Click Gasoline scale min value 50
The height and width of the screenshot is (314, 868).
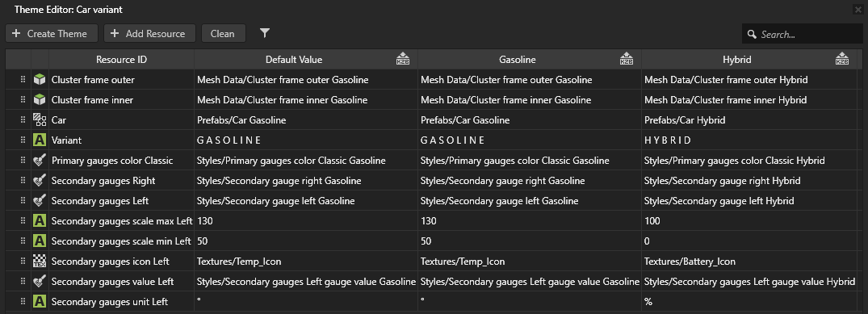426,241
